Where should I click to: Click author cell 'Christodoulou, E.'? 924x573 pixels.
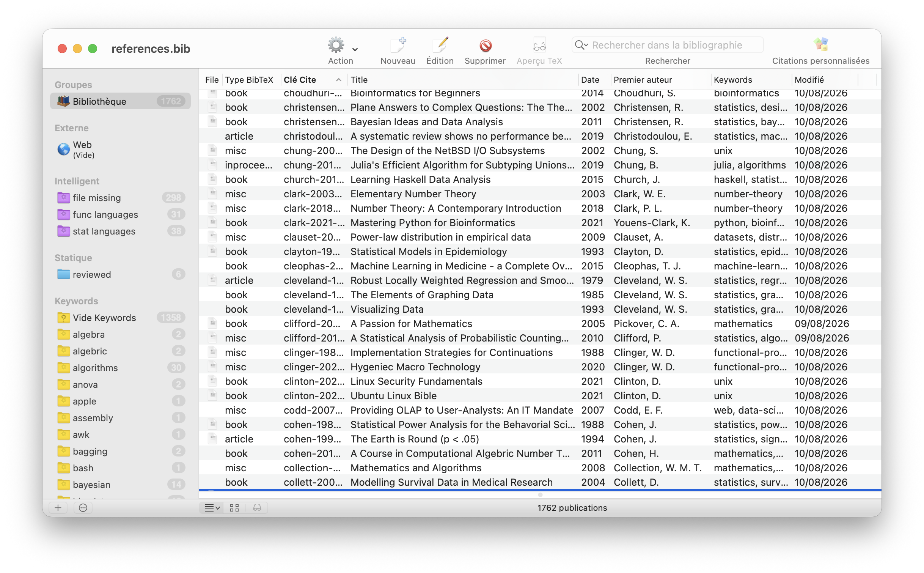point(653,136)
